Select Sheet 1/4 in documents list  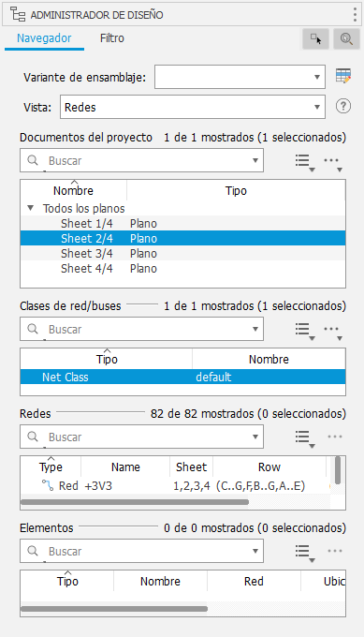[x=183, y=224]
